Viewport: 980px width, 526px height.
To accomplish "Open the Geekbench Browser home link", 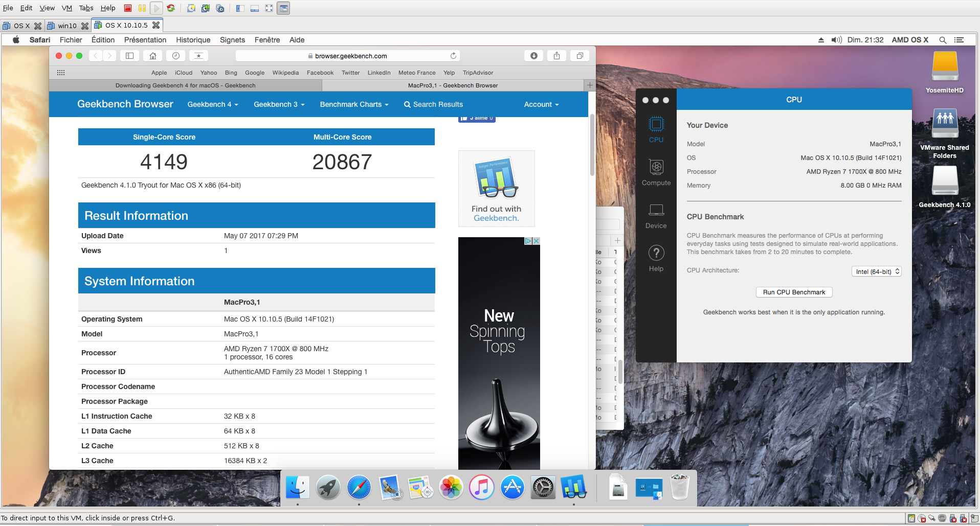I will point(125,104).
